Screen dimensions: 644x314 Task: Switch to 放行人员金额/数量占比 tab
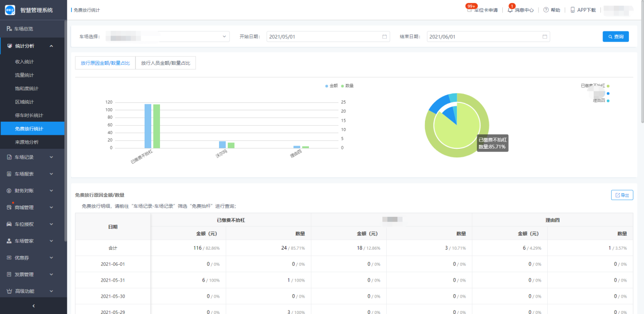point(165,63)
